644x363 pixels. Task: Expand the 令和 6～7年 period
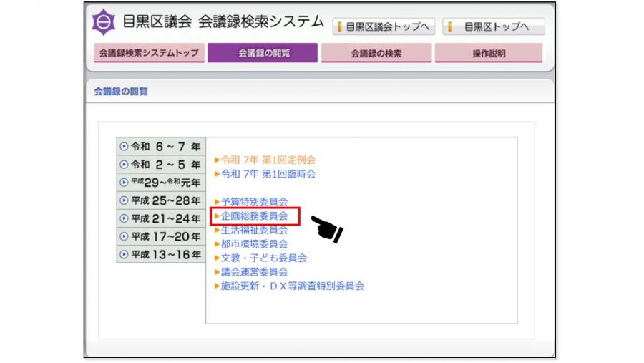tap(161, 146)
